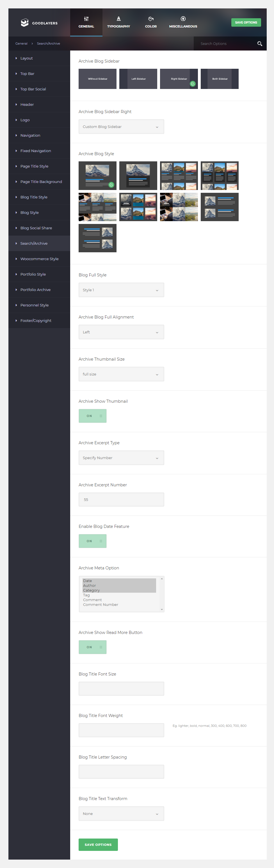Click the General breadcrumb link
274x868 pixels.
[x=21, y=44]
